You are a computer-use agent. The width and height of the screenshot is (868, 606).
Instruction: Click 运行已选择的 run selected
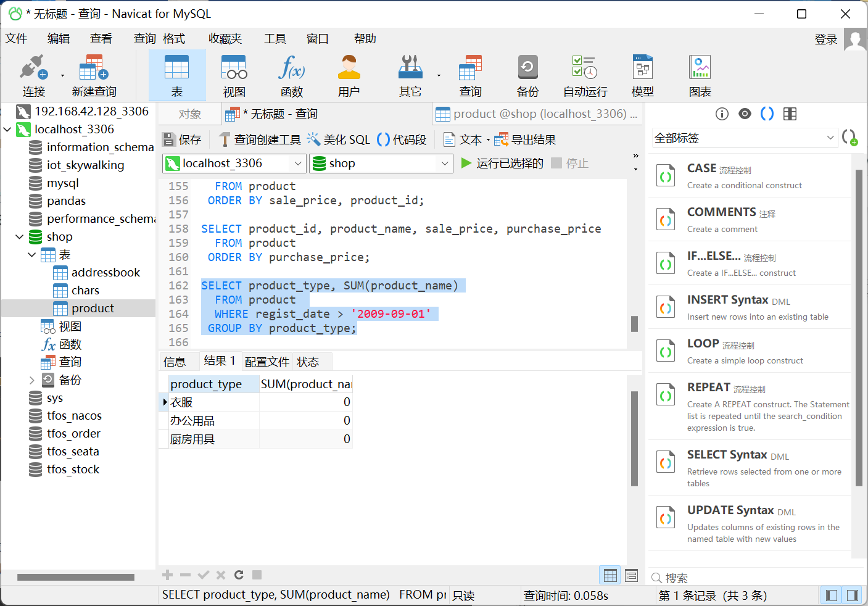(502, 164)
